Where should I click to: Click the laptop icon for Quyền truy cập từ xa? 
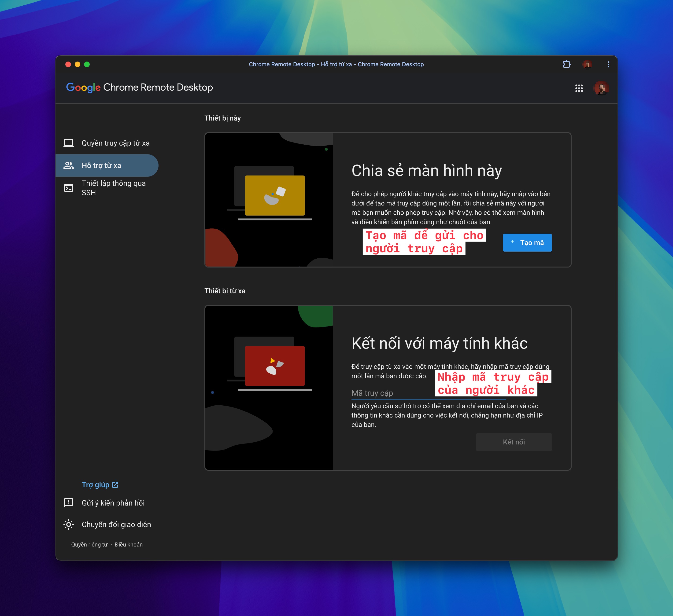pos(68,143)
